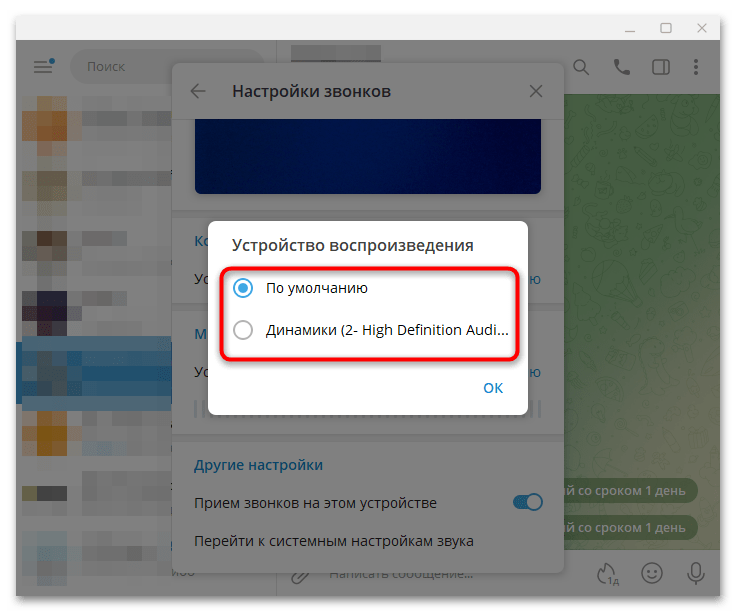The image size is (736, 612).
Task: Open auto-delete timer 1д icon
Action: pos(607,574)
